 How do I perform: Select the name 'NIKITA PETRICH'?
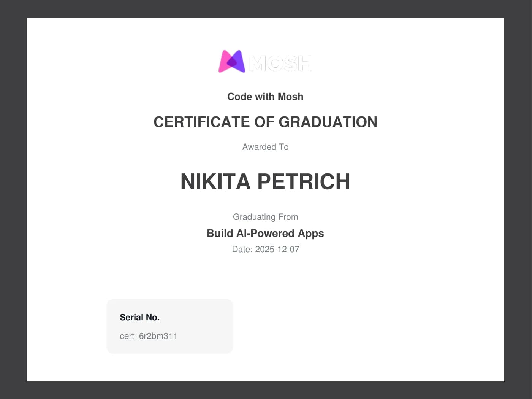coord(265,181)
